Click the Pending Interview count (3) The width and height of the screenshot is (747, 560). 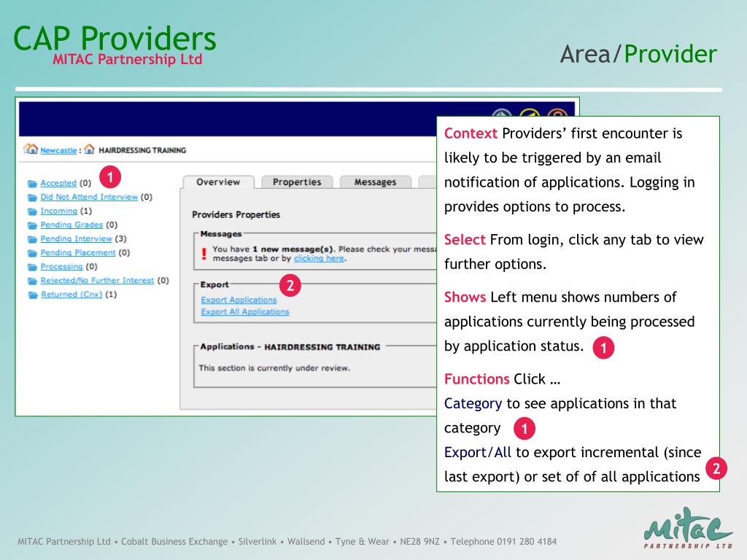click(121, 238)
